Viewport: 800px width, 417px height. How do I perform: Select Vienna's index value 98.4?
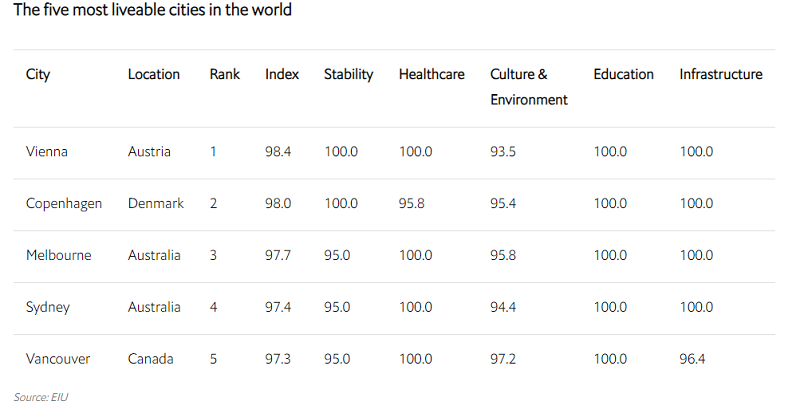(279, 152)
